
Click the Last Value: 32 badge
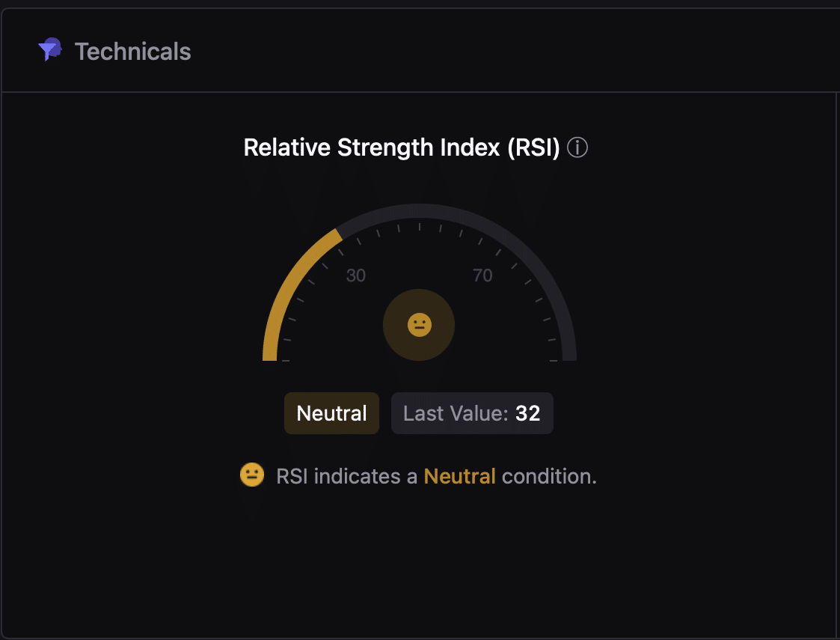[472, 413]
